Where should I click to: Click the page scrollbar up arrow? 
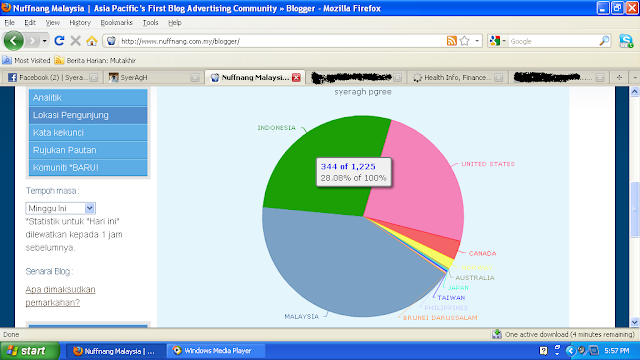(x=635, y=92)
